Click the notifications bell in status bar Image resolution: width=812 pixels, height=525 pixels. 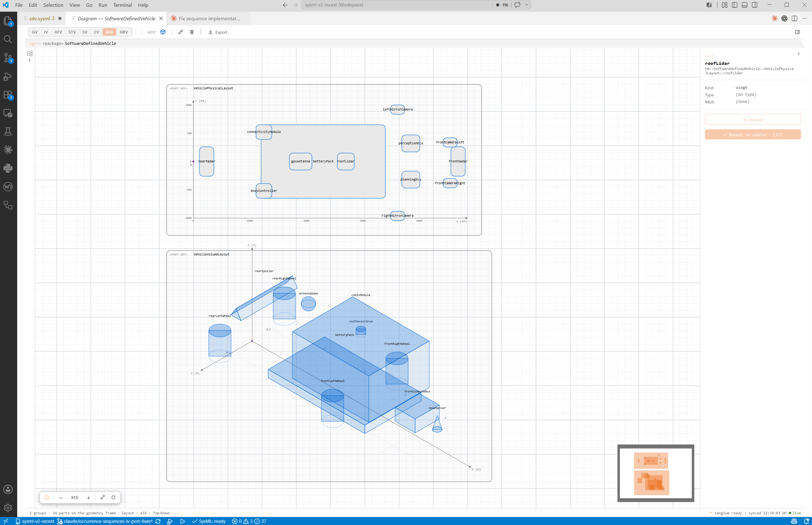pyautogui.click(x=806, y=521)
